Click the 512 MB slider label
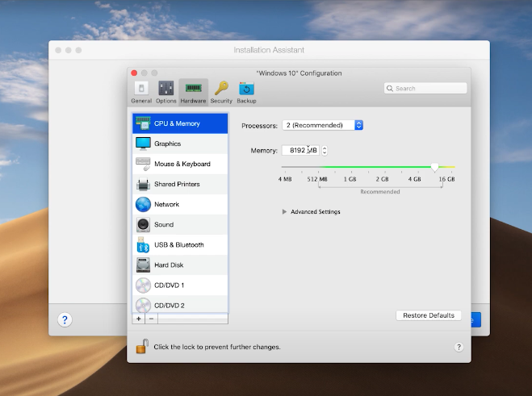This screenshot has width=532, height=396. [317, 179]
